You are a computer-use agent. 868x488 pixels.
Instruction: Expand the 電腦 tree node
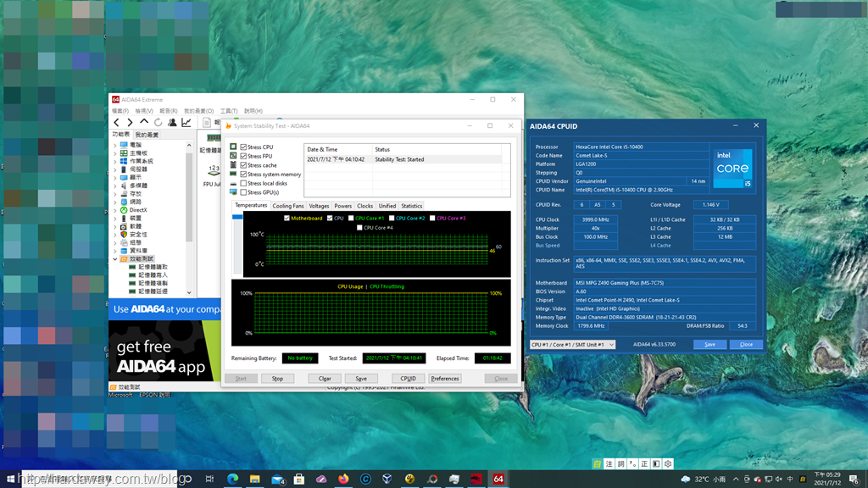click(x=115, y=145)
